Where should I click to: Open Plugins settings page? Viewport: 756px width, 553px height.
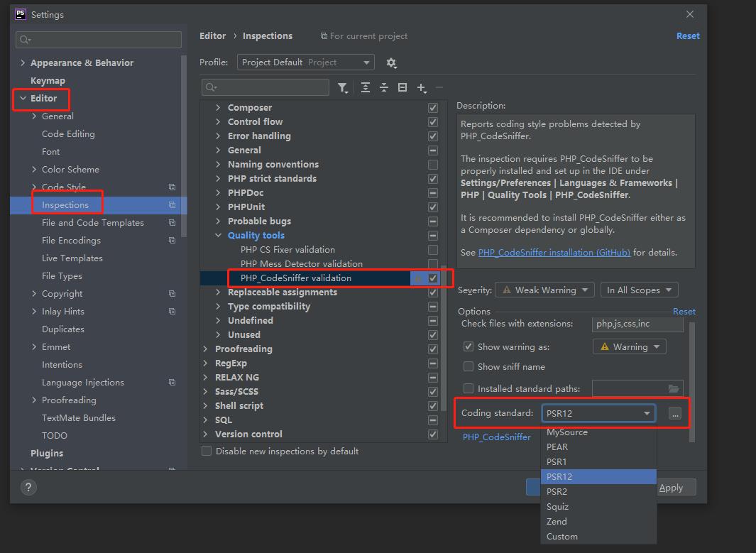click(47, 453)
